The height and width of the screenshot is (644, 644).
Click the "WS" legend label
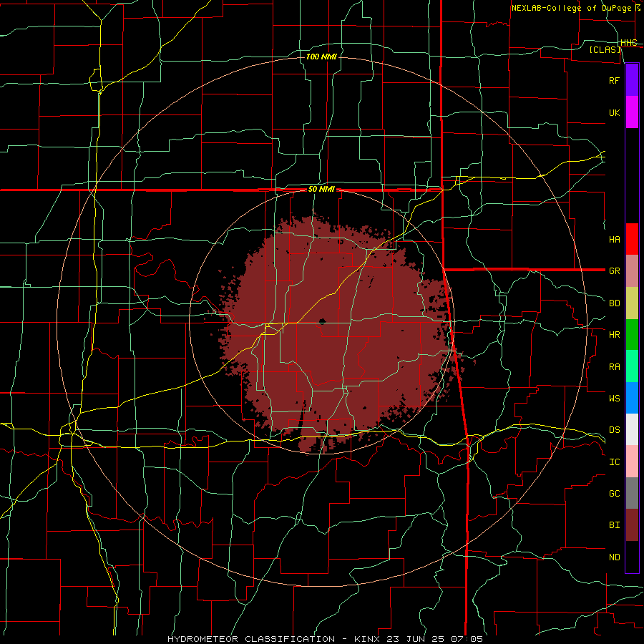(614, 398)
